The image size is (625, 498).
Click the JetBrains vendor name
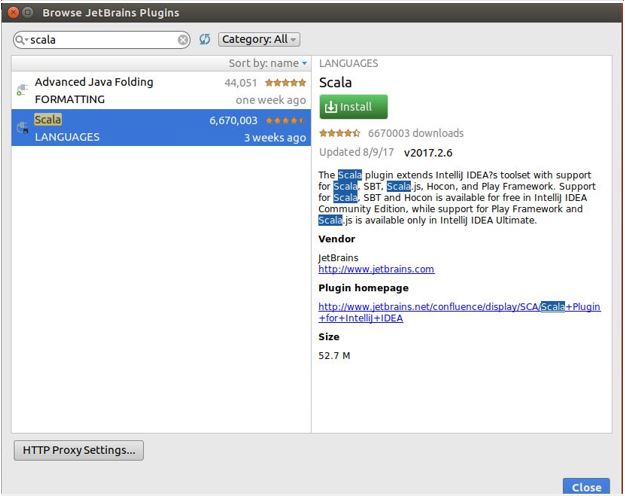pos(338,258)
